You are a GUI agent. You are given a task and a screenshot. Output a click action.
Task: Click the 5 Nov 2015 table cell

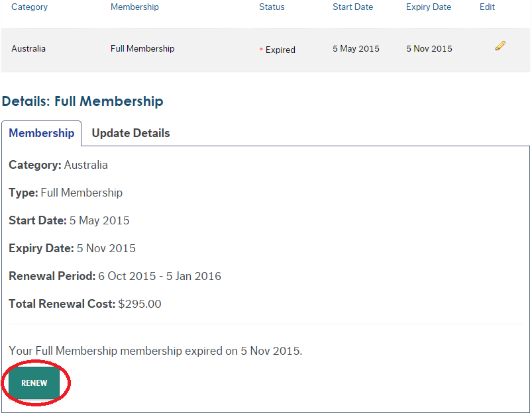(429, 49)
